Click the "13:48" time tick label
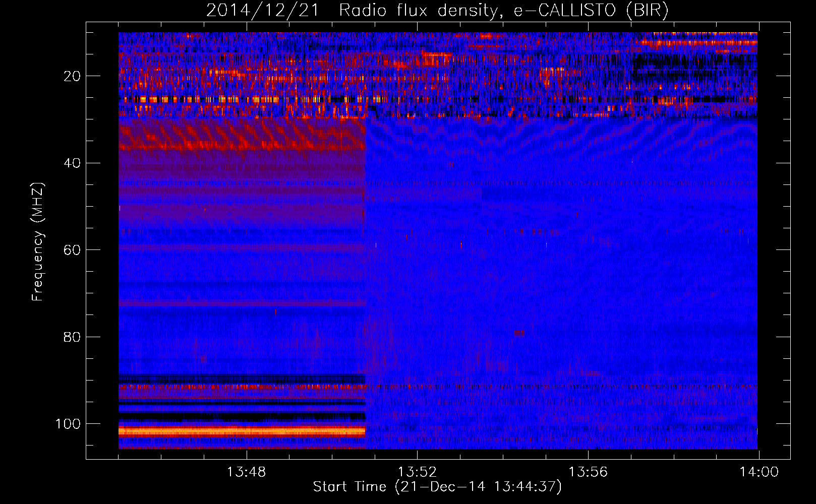816x504 pixels. 246,472
